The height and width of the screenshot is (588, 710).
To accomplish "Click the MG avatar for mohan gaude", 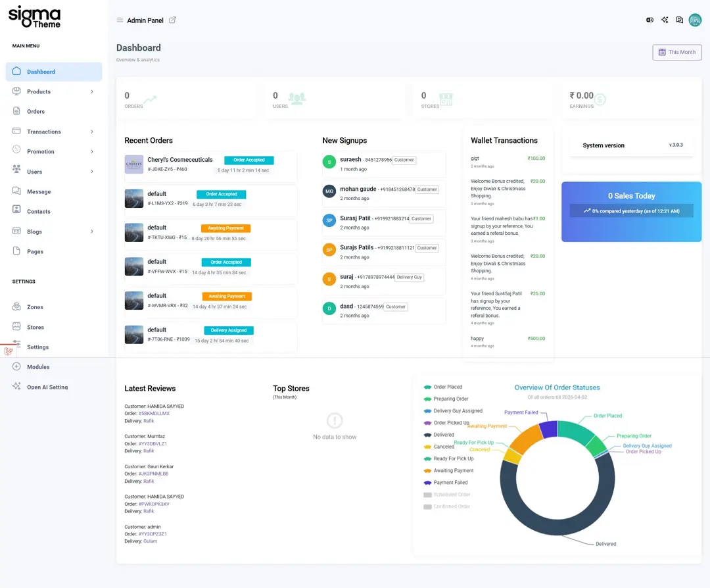I will click(329, 191).
